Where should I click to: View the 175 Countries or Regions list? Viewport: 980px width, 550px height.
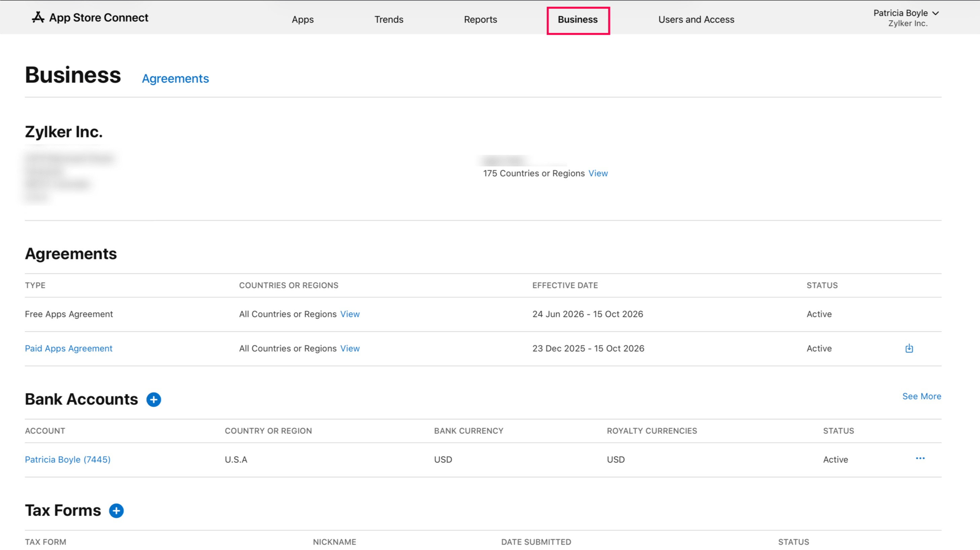598,173
